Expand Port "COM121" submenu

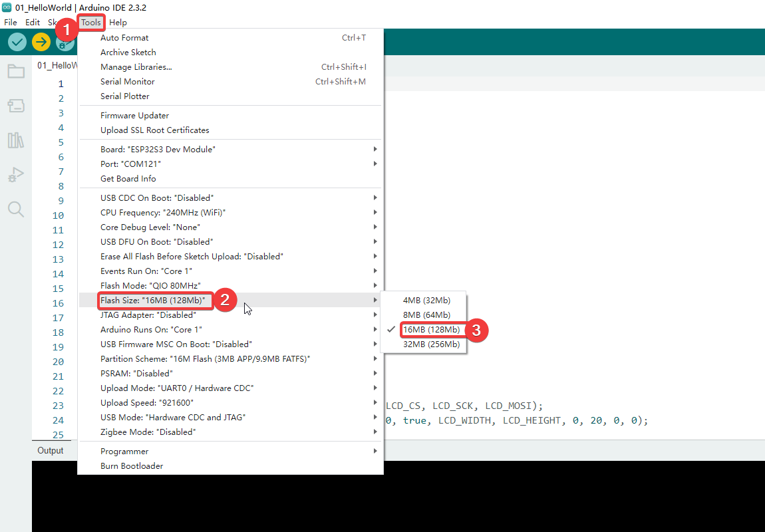pyautogui.click(x=230, y=164)
